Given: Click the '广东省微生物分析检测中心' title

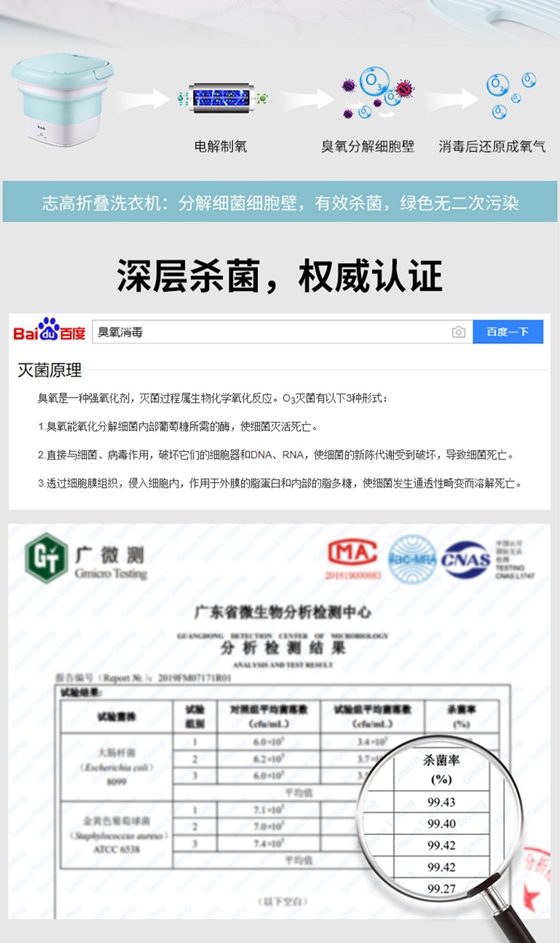Looking at the screenshot, I should 283,612.
